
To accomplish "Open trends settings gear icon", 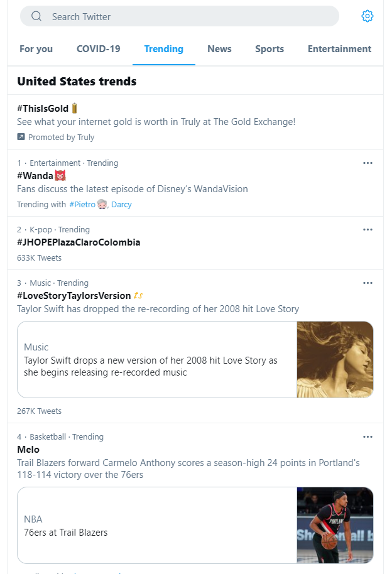I will 367,16.
